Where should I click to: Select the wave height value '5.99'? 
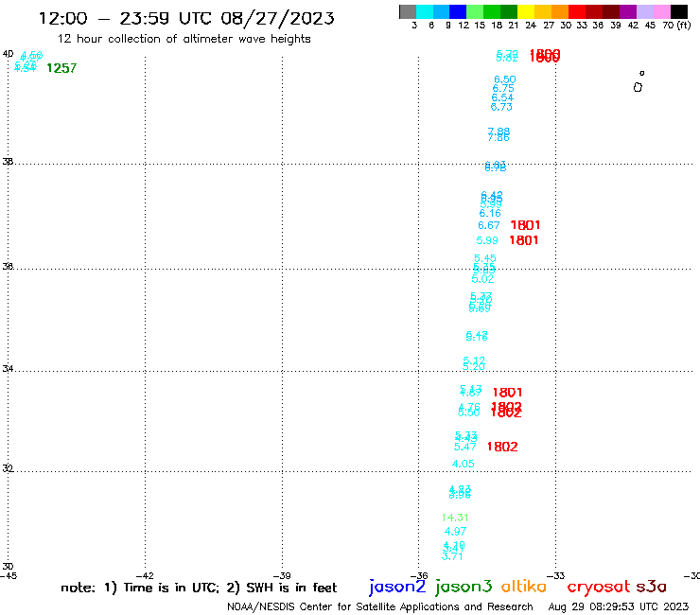point(487,240)
